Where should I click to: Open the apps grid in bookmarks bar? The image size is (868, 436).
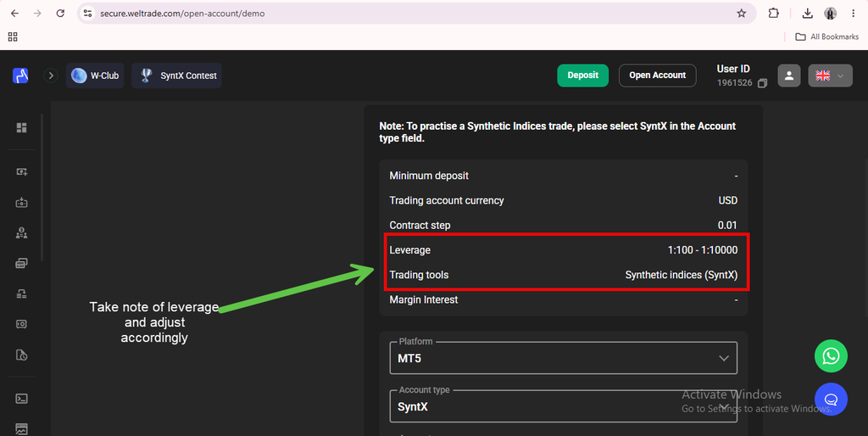click(x=13, y=36)
